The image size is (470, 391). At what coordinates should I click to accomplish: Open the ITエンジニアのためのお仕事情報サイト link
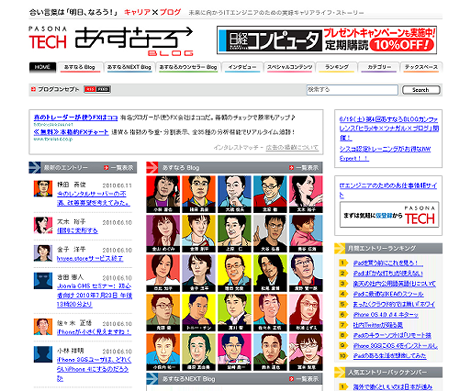tap(388, 190)
